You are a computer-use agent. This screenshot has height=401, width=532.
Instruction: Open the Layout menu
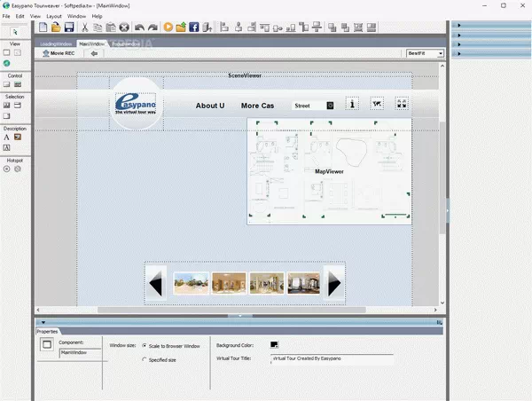(54, 16)
